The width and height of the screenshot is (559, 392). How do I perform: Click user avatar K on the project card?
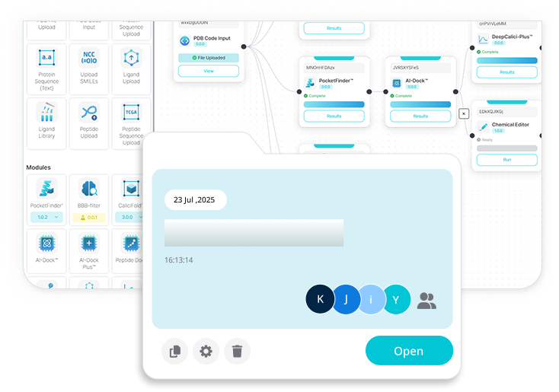point(320,299)
